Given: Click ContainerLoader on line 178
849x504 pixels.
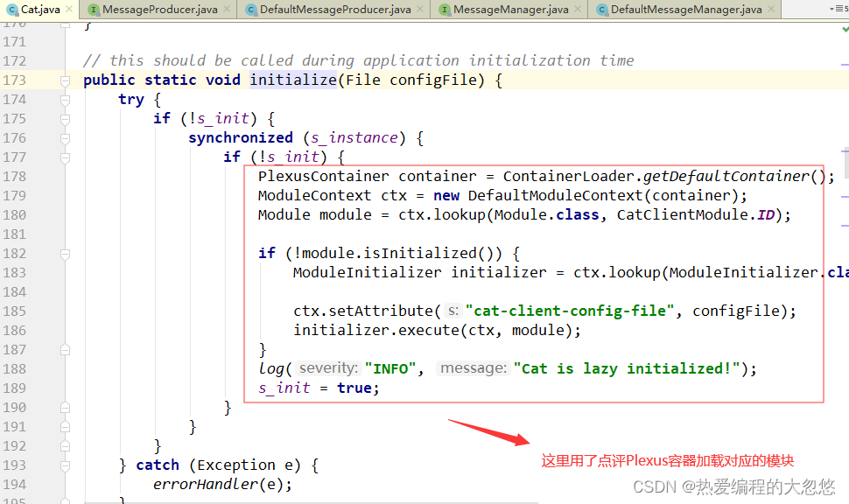Looking at the screenshot, I should (569, 177).
